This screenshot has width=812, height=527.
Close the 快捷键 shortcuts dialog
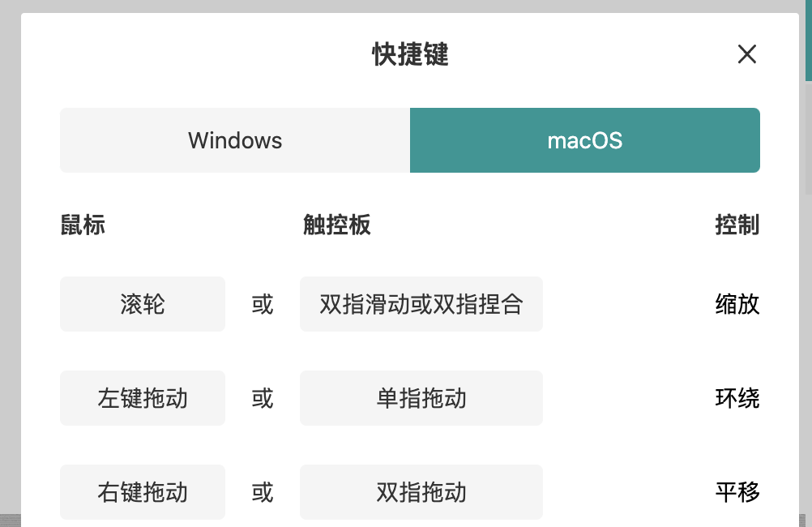tap(746, 54)
